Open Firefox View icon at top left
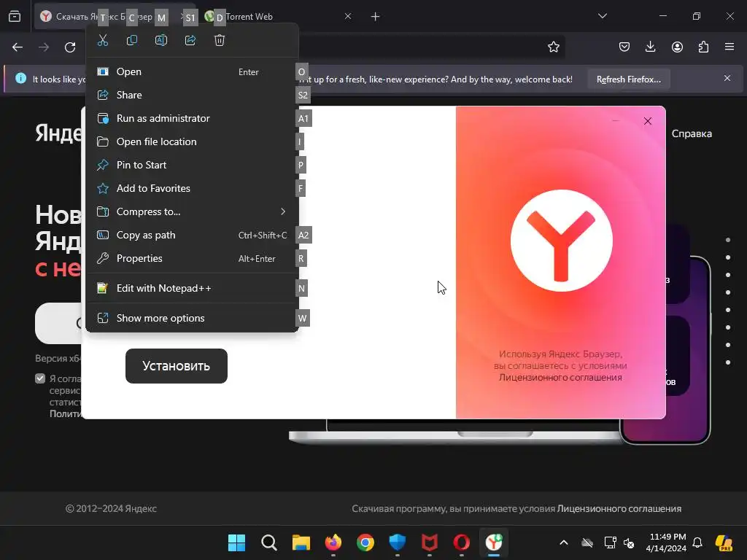The width and height of the screenshot is (747, 560). 15,17
